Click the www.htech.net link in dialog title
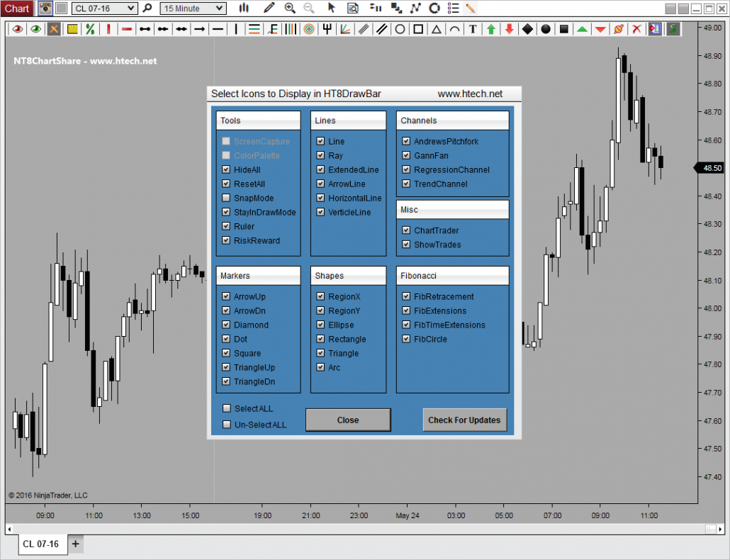The width and height of the screenshot is (730, 560). [x=470, y=94]
